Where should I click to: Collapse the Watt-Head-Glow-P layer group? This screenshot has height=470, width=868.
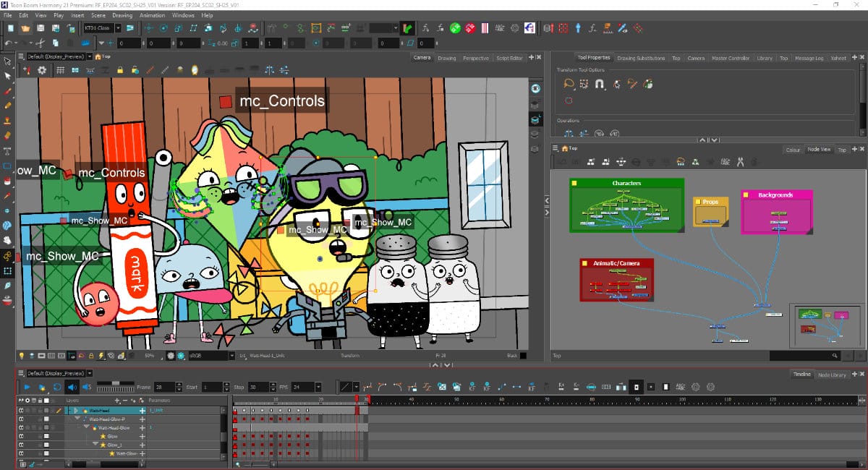click(77, 419)
